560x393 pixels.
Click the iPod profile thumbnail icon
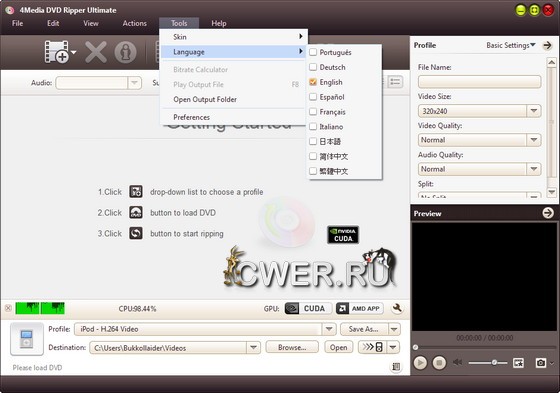(27, 339)
